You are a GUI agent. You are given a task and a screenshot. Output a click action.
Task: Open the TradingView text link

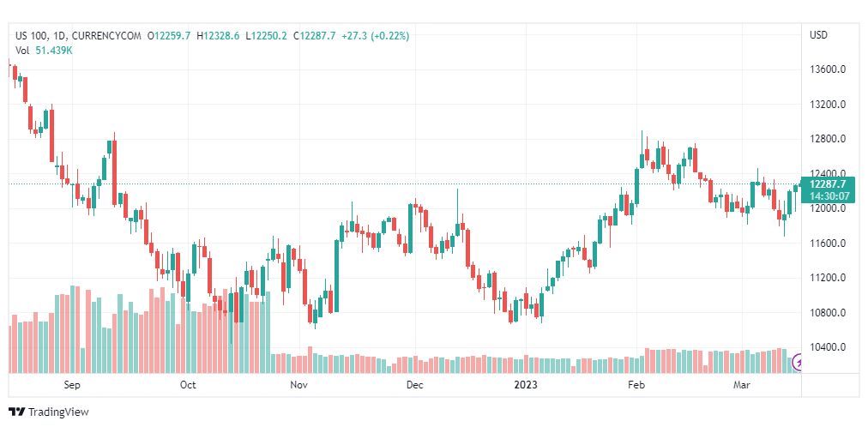click(x=58, y=412)
